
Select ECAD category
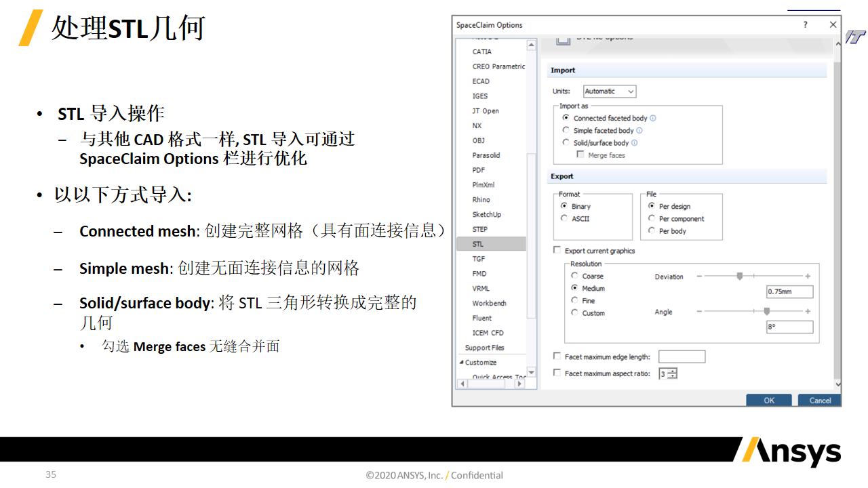[481, 81]
